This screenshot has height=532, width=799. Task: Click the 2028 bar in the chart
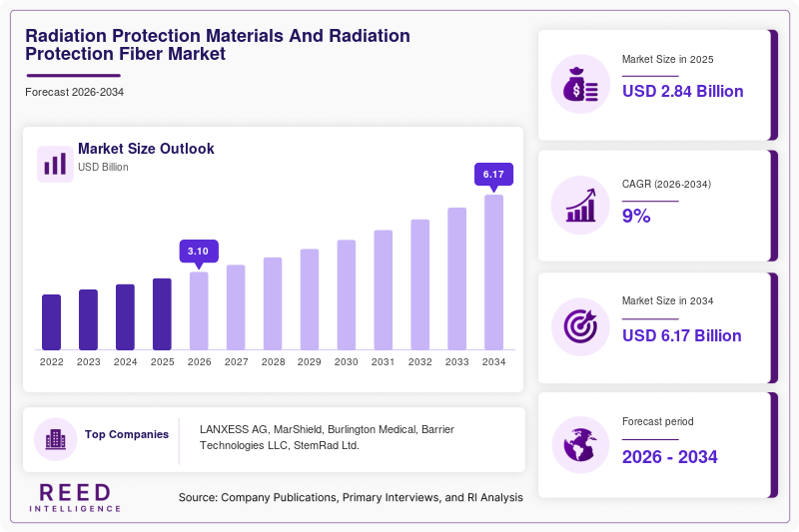(x=273, y=303)
